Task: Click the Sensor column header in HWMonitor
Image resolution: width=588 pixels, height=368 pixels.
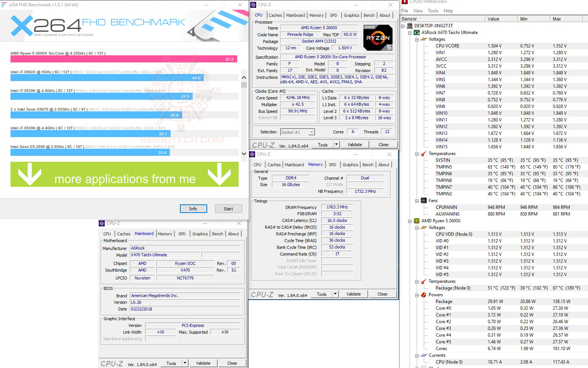Action: coord(442,19)
